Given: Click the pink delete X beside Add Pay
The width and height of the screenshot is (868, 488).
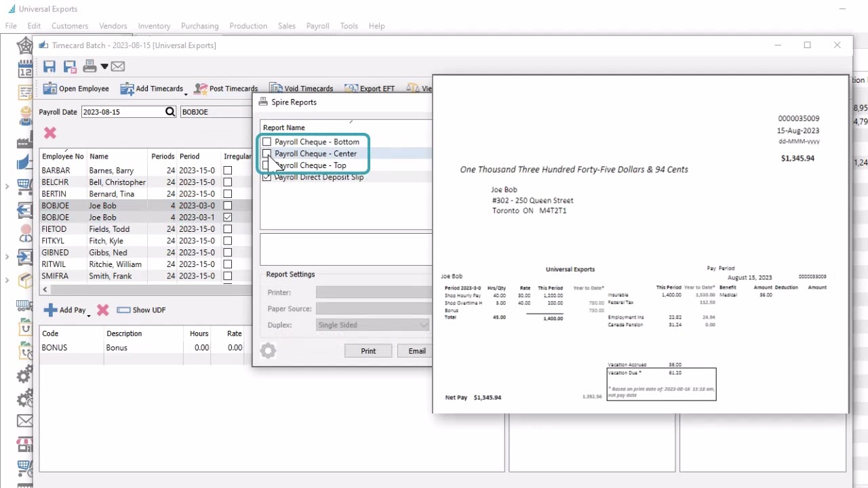Looking at the screenshot, I should 102,310.
